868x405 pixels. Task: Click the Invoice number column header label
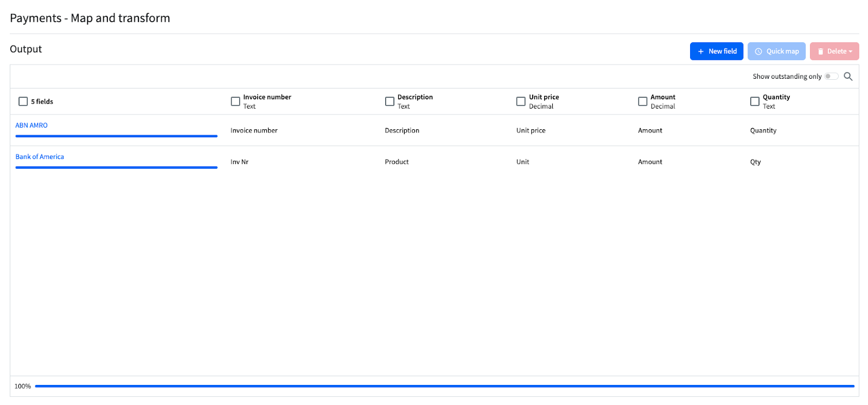click(267, 97)
